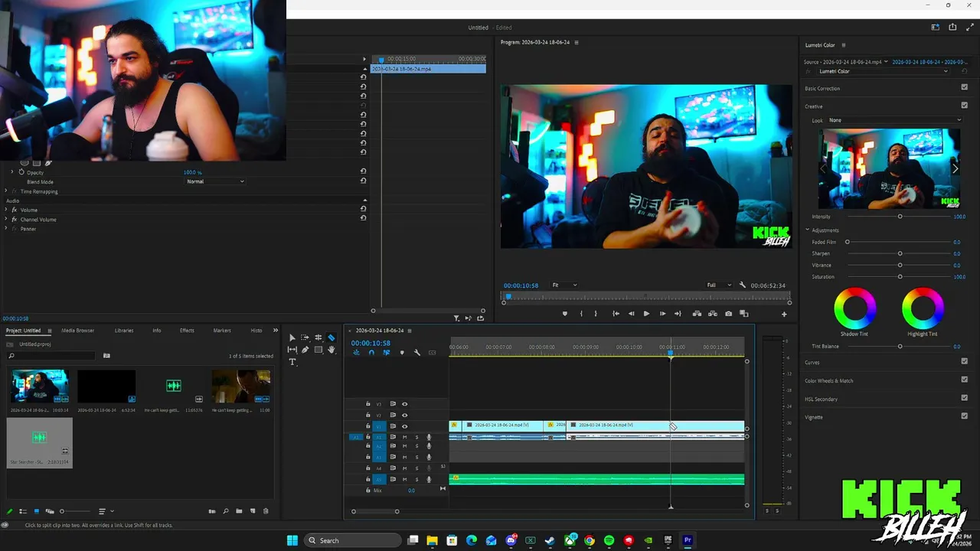The height and width of the screenshot is (551, 980).
Task: Open Full playback resolution dropdown
Action: point(718,285)
